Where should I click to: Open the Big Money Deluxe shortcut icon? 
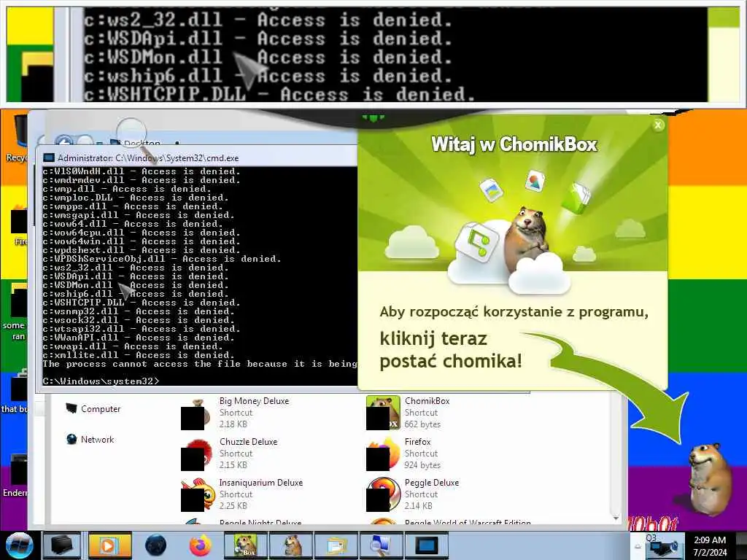(196, 413)
